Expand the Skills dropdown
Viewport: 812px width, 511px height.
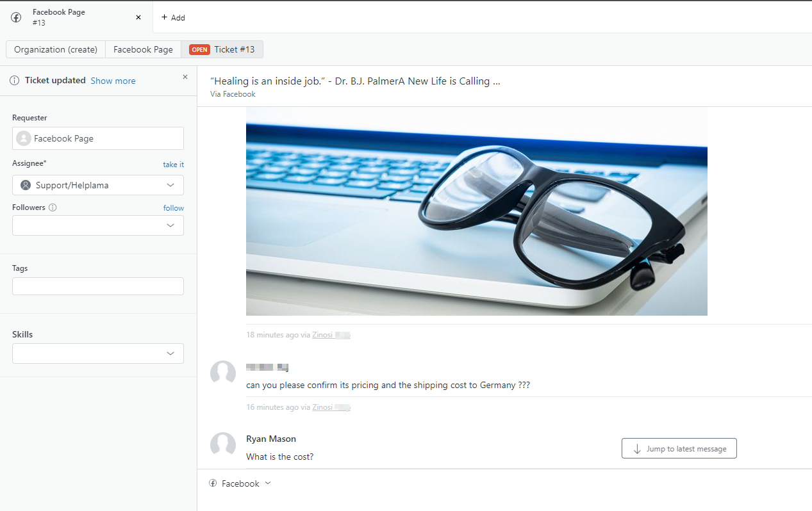pyautogui.click(x=98, y=353)
